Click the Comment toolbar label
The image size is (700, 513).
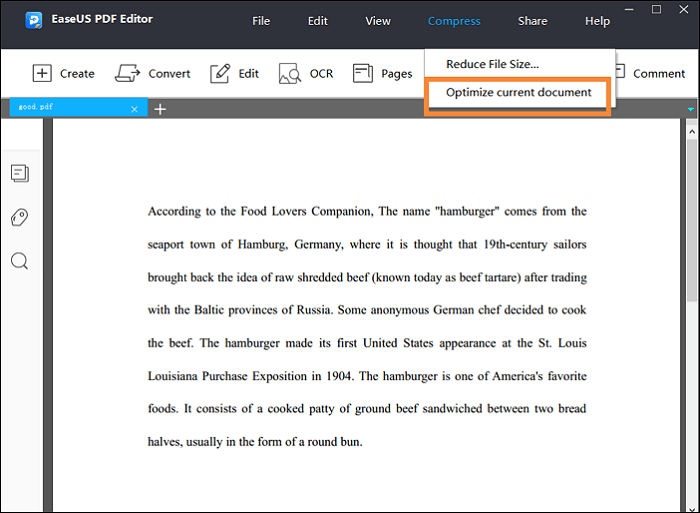[x=659, y=74]
